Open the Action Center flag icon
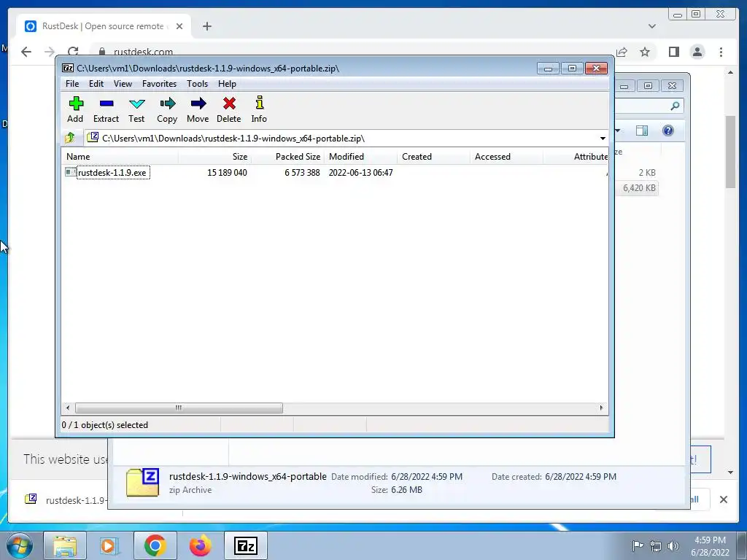This screenshot has width=747, height=560. coord(638,545)
